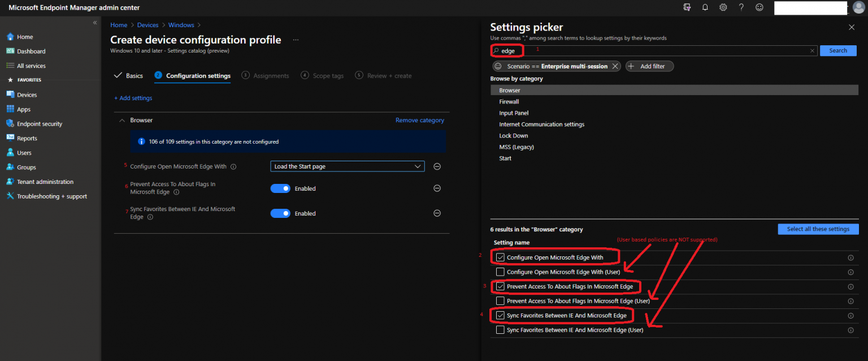Open Reports in the left navigation
The image size is (868, 361).
point(27,138)
